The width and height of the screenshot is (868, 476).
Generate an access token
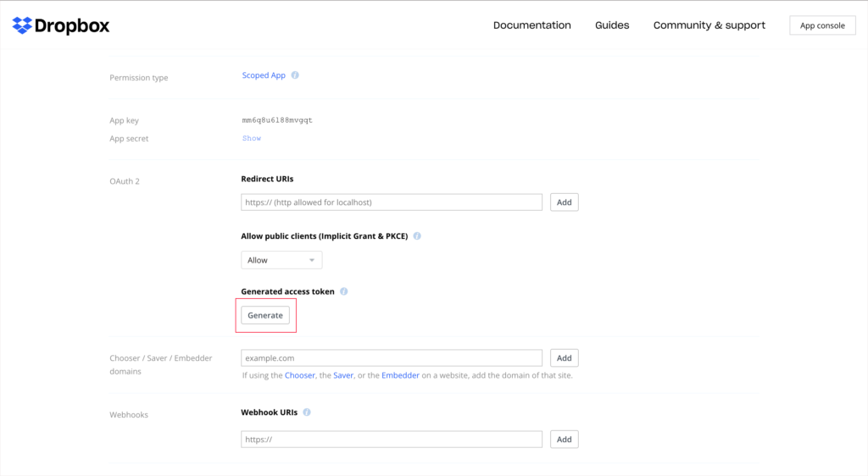point(265,315)
